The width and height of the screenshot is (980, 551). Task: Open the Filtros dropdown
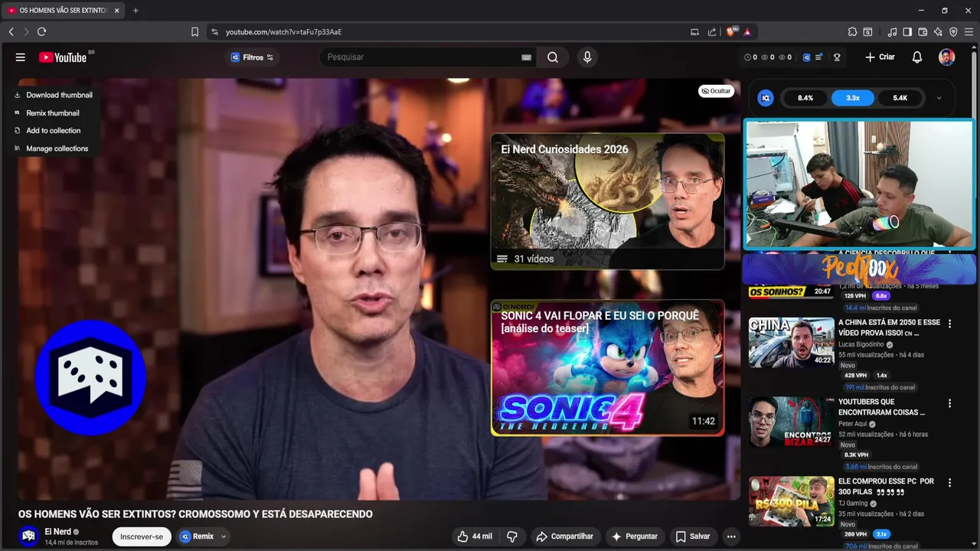tap(252, 57)
